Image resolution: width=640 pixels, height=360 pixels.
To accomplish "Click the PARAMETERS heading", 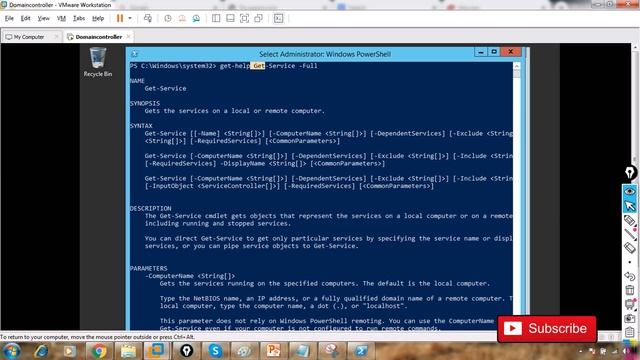I will click(149, 268).
